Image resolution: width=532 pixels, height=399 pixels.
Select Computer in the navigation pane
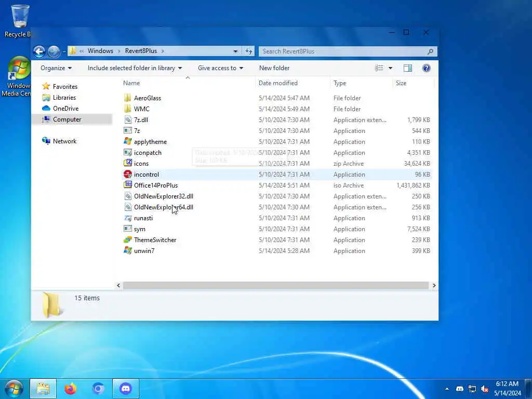tap(67, 119)
